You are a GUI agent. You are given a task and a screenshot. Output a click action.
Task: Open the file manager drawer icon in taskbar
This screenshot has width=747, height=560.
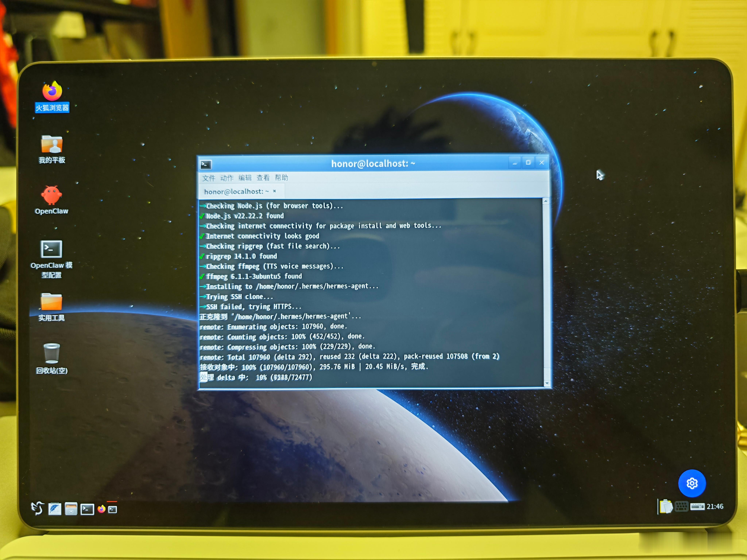(x=71, y=509)
